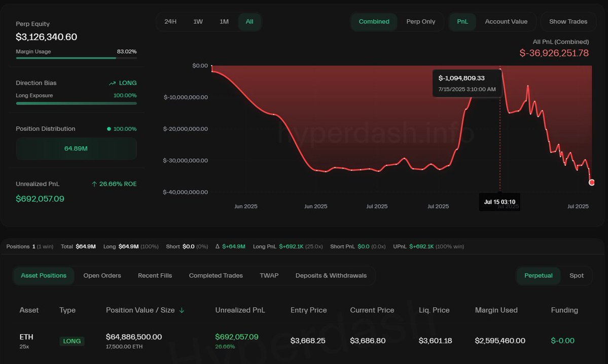
Task: Click the UPnL $+692.1K summary stat
Action: (428, 246)
